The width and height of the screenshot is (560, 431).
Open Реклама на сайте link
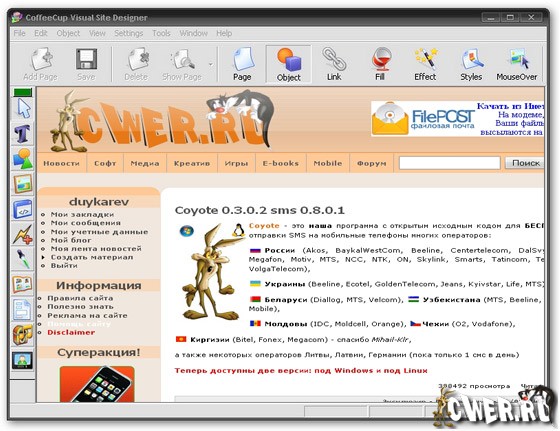coord(87,315)
